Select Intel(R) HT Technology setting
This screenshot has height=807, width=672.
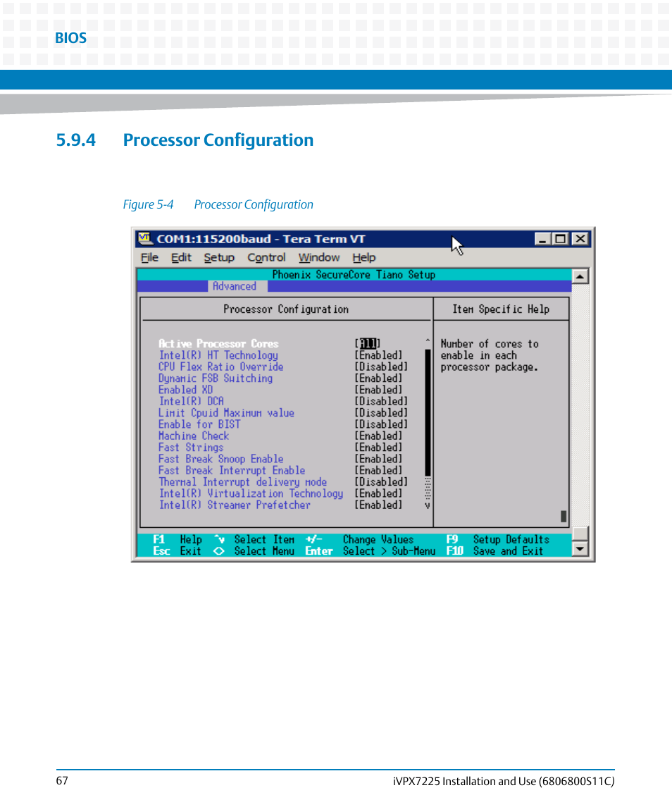[x=218, y=355]
